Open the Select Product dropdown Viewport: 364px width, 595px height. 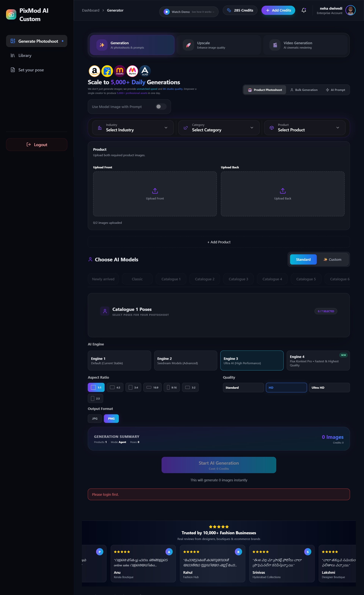(x=305, y=128)
